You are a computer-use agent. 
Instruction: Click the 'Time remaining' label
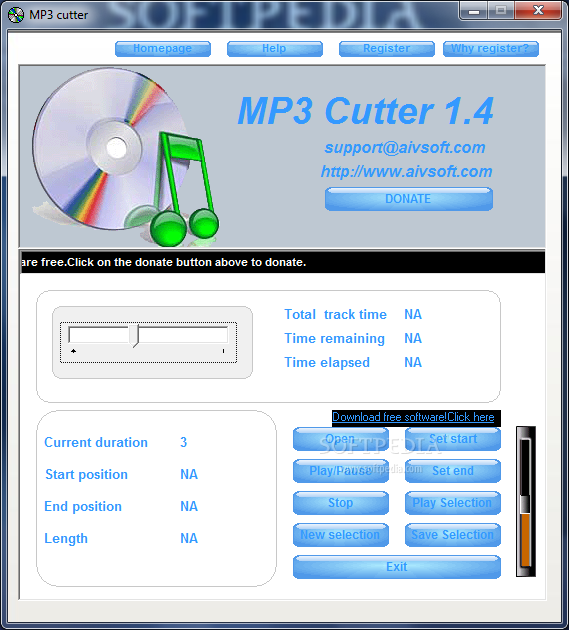pos(335,339)
